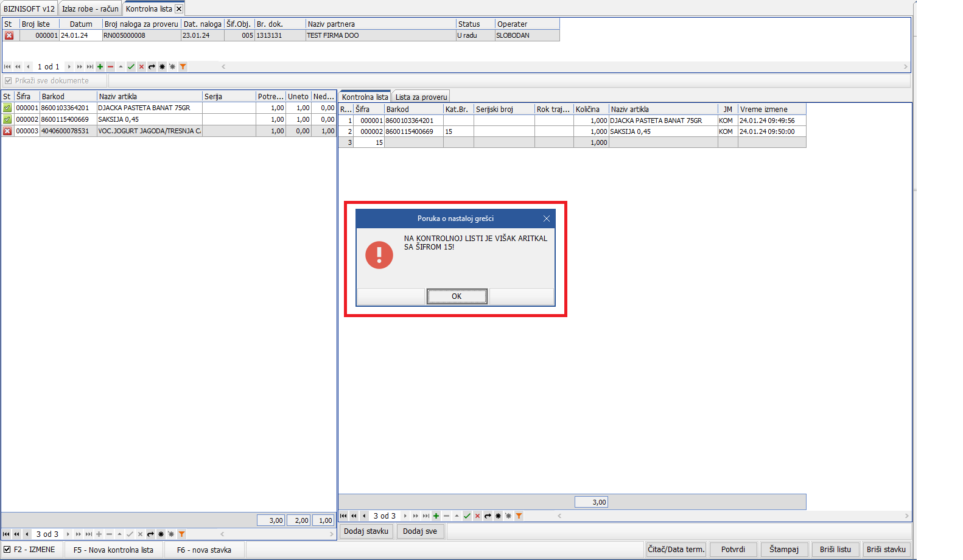Click the Dodaj stavku button

pyautogui.click(x=366, y=531)
